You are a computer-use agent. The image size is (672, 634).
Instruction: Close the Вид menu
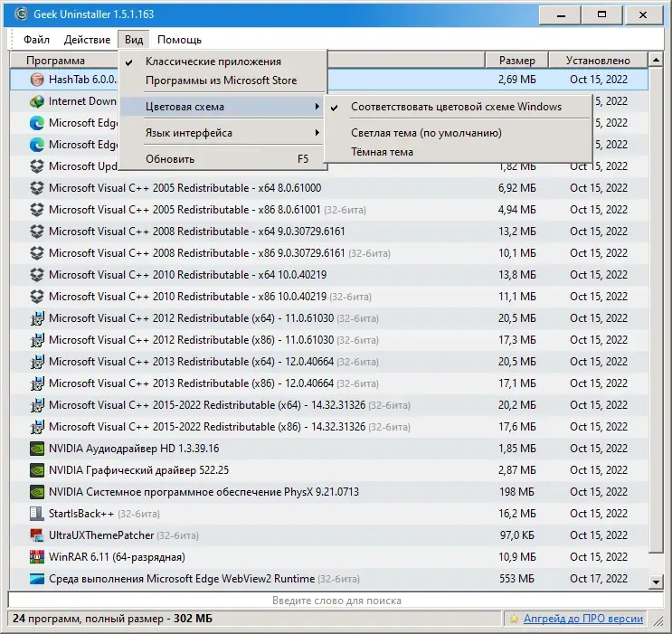(134, 40)
